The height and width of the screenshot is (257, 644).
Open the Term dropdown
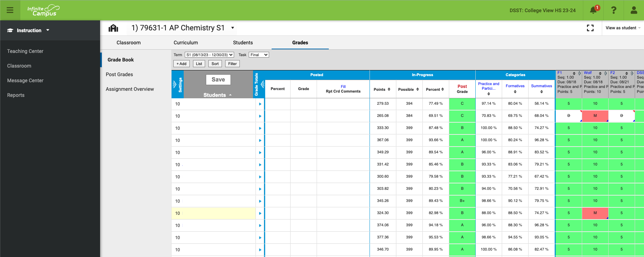tap(209, 55)
